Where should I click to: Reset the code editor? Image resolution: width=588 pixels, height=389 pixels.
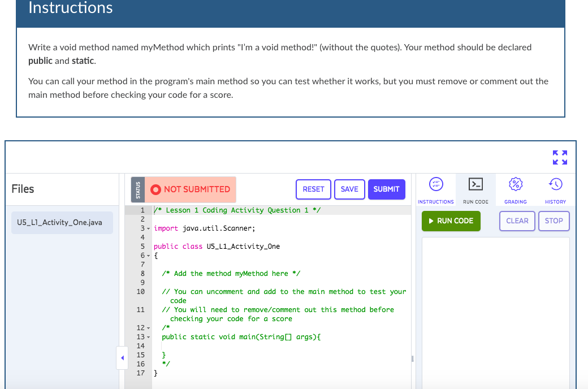coord(313,189)
